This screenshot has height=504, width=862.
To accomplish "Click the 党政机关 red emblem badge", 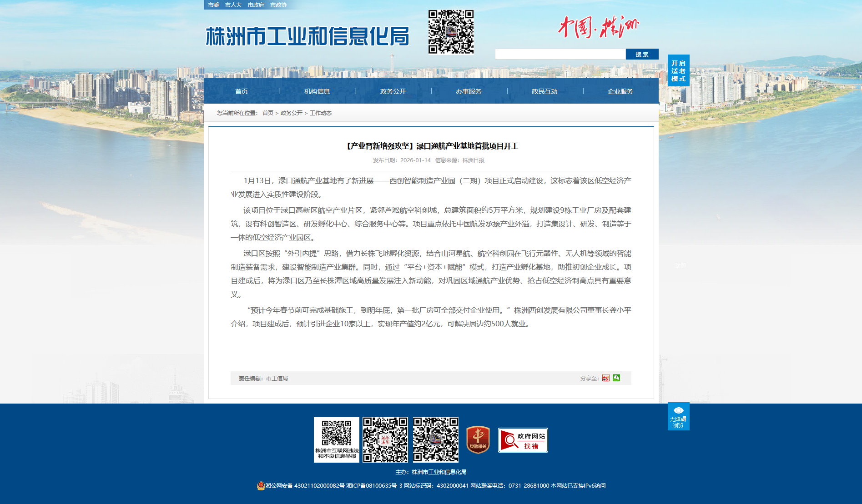I will pos(478,439).
